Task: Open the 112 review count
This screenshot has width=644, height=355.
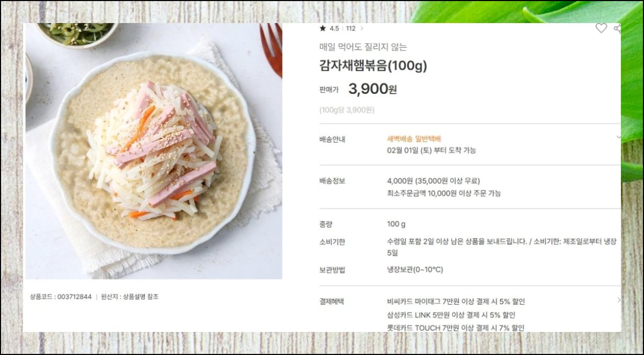Action: [350, 28]
